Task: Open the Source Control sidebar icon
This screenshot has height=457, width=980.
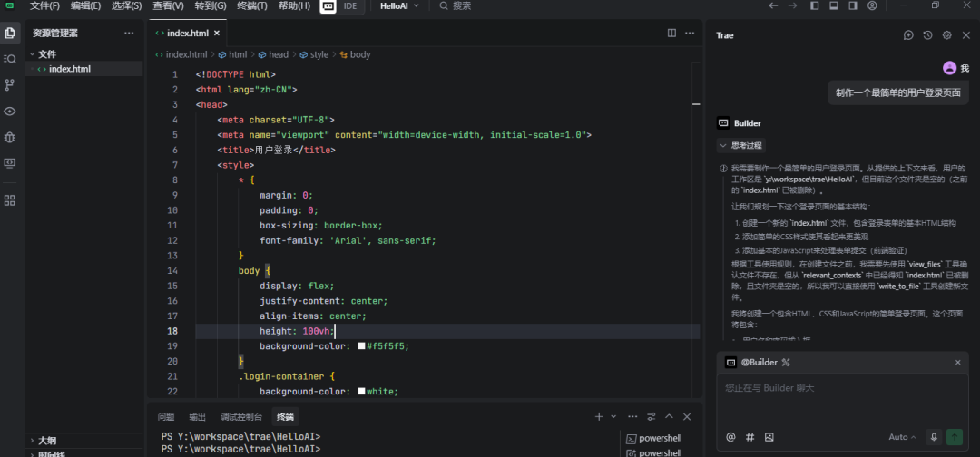Action: pyautogui.click(x=9, y=84)
